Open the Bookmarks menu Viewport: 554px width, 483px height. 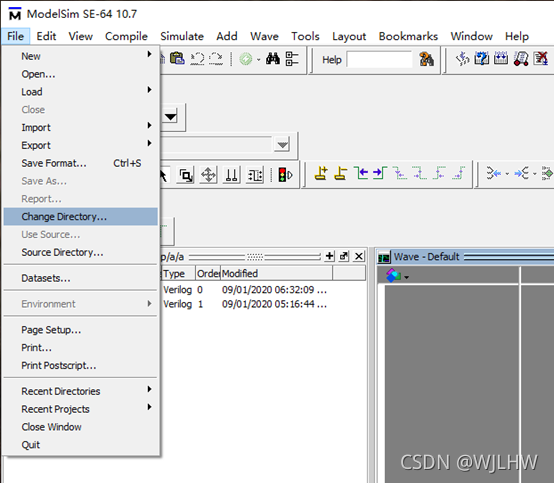pyautogui.click(x=408, y=36)
